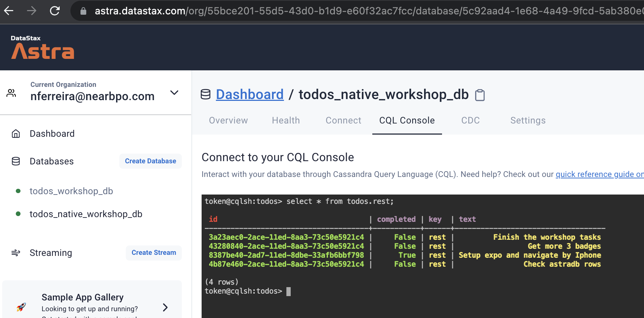This screenshot has width=644, height=318.
Task: Click id 43280840-2ace-11ed-8aa3-73c50e5921c4
Action: coord(286,246)
